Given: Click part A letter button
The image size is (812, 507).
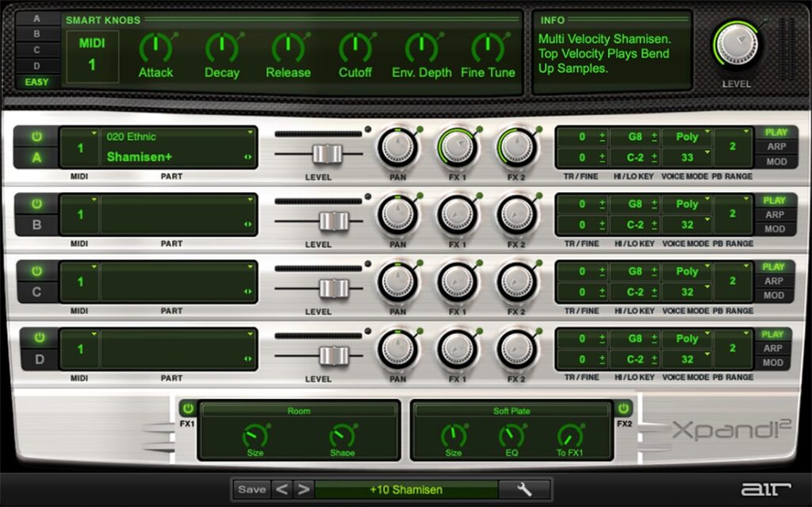Looking at the screenshot, I should pos(36,158).
